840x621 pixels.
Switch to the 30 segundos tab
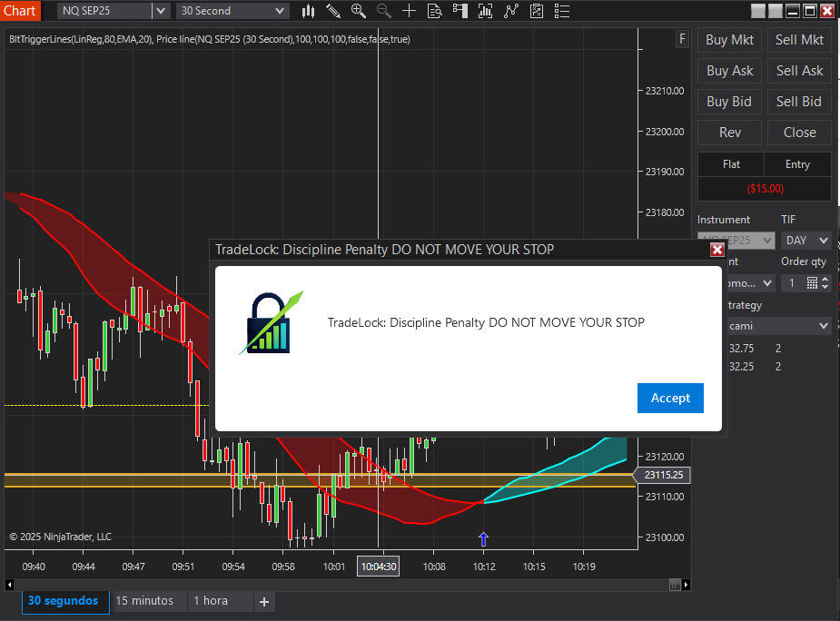click(65, 601)
